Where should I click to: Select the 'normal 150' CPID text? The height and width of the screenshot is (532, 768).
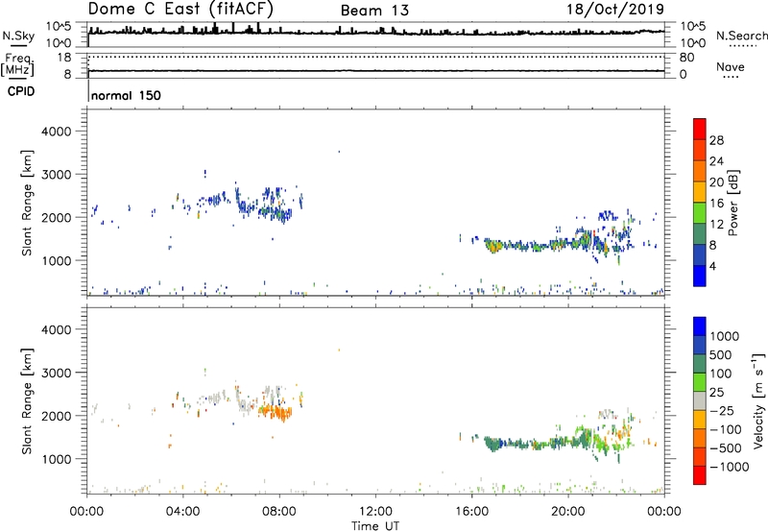point(126,95)
